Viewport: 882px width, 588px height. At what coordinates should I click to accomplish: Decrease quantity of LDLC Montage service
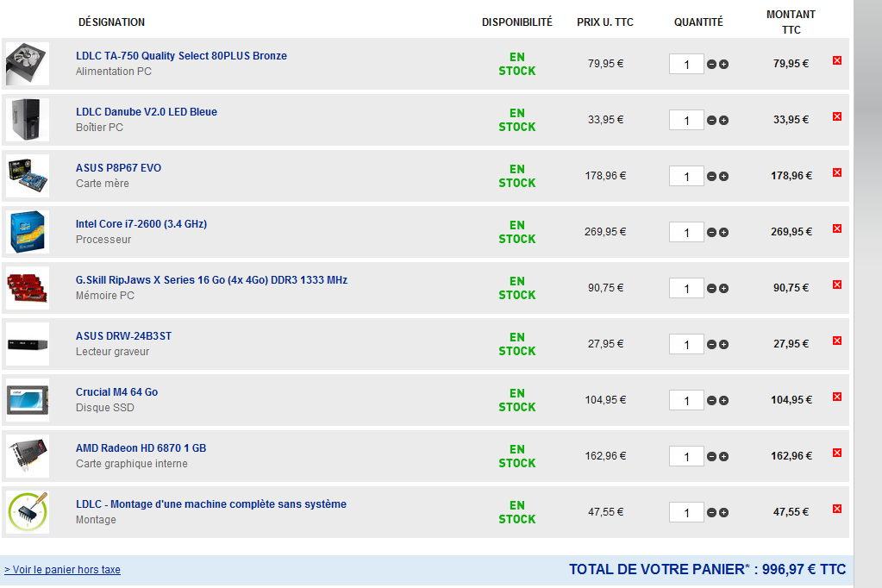tap(711, 513)
